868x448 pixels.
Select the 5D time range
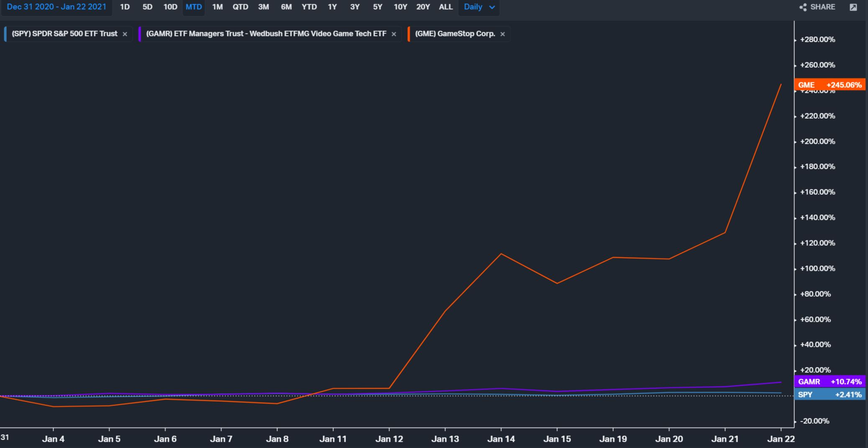(147, 7)
